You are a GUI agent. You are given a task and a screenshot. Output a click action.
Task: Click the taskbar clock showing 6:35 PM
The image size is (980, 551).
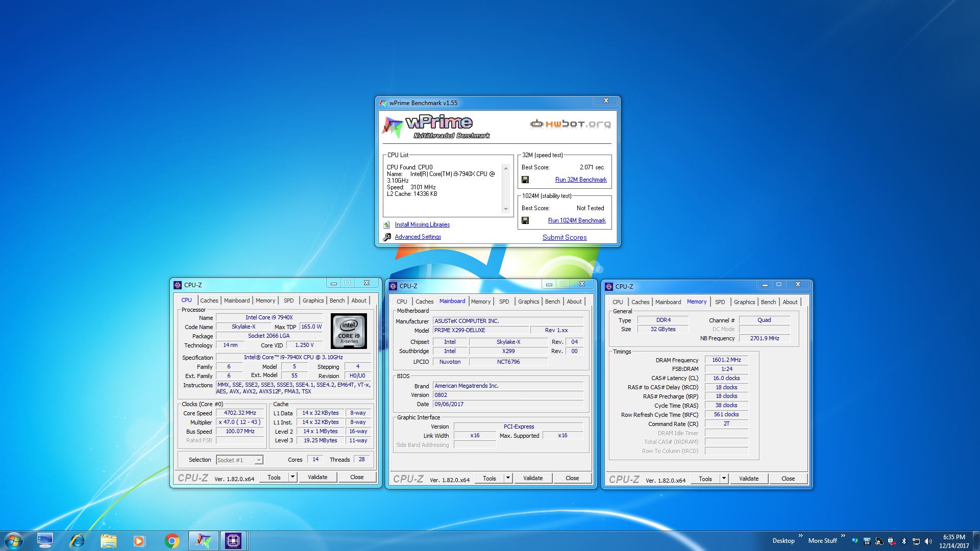pyautogui.click(x=954, y=541)
